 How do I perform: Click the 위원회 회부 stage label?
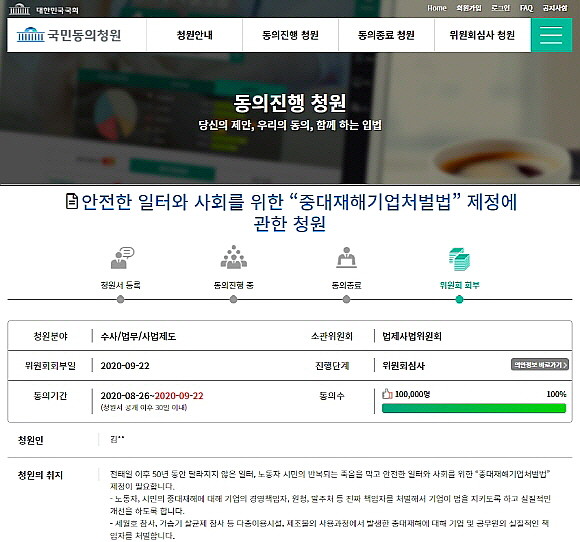click(x=459, y=285)
